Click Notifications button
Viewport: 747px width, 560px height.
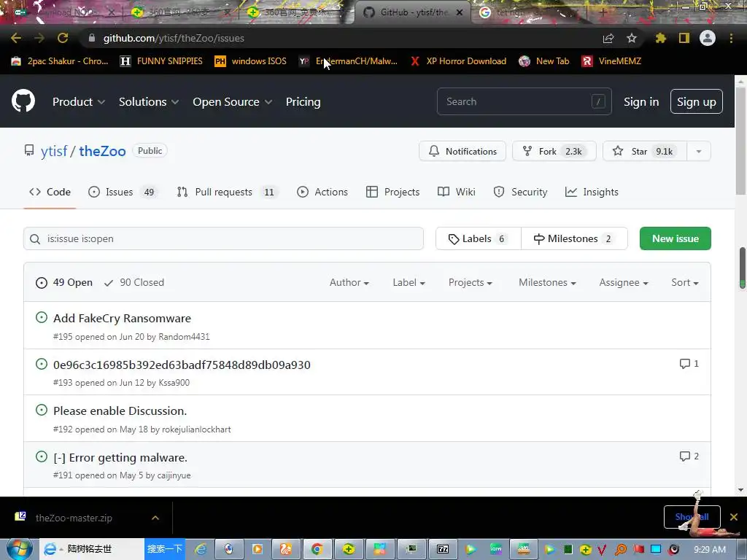point(462,152)
